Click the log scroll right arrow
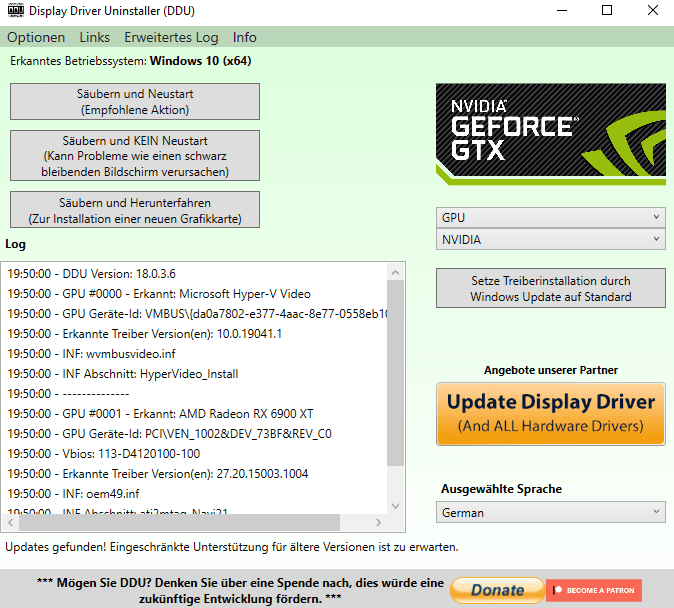Screen dimensions: 674x608 coord(378,522)
